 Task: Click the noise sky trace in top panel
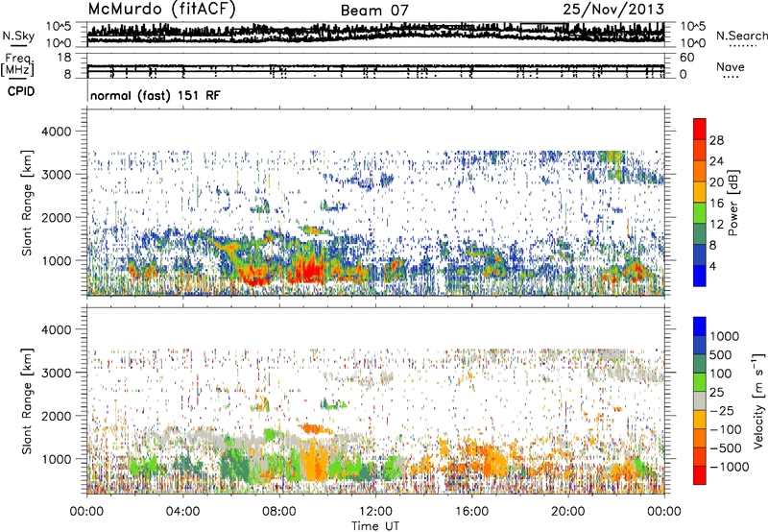375,34
